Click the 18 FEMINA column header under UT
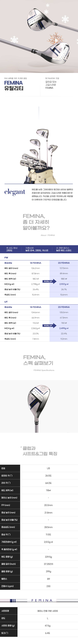The image size is (78, 644). click(x=36, y=307)
